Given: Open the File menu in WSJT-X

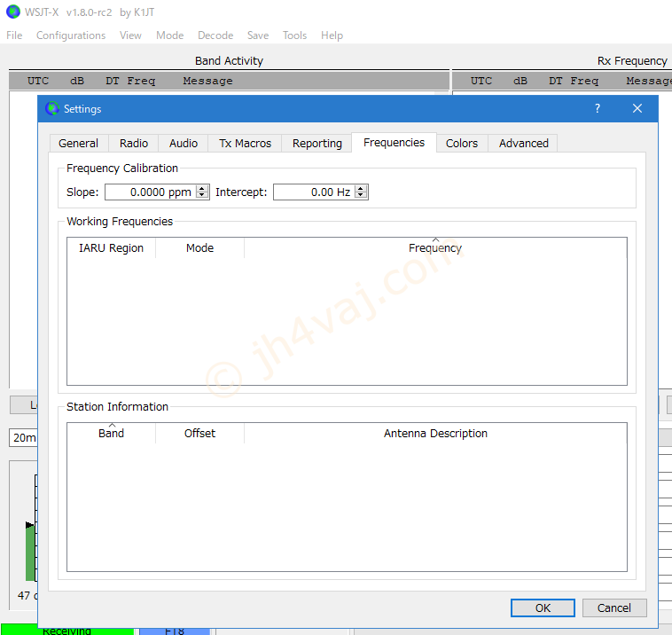Looking at the screenshot, I should [14, 35].
